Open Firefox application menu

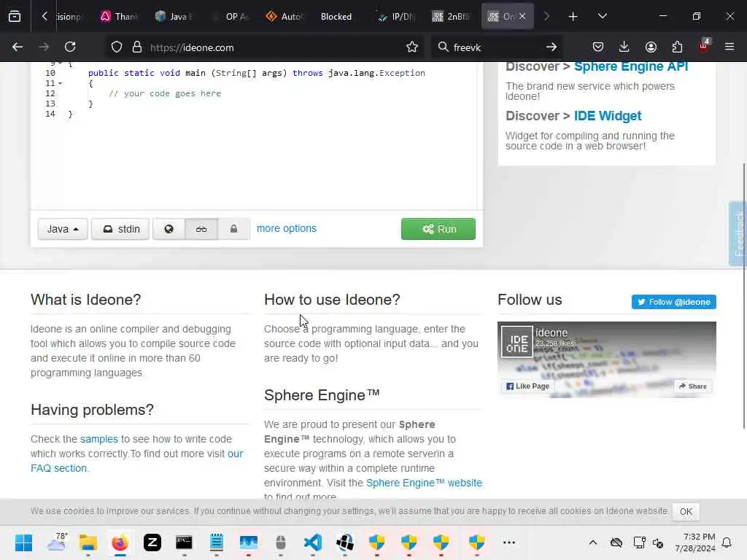[x=729, y=47]
